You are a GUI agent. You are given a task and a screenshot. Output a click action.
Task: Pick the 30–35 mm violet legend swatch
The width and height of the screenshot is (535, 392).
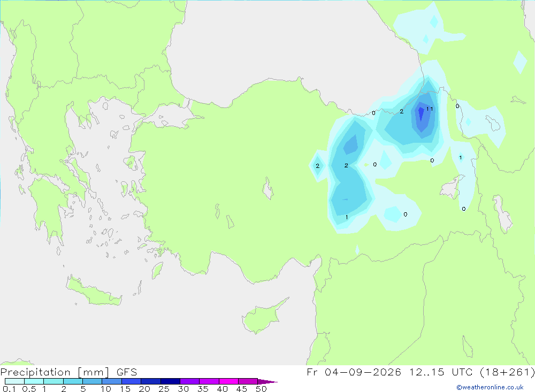(189, 381)
